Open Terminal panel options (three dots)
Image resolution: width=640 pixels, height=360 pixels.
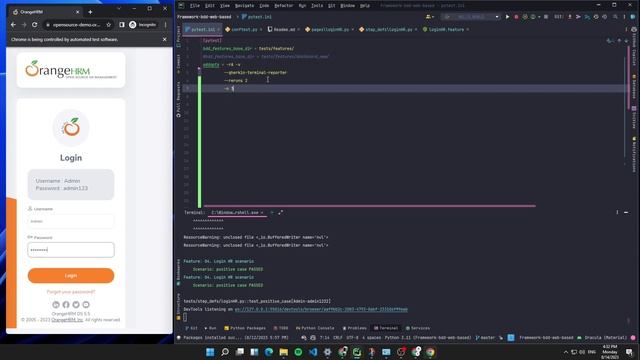pyautogui.click(x=617, y=212)
